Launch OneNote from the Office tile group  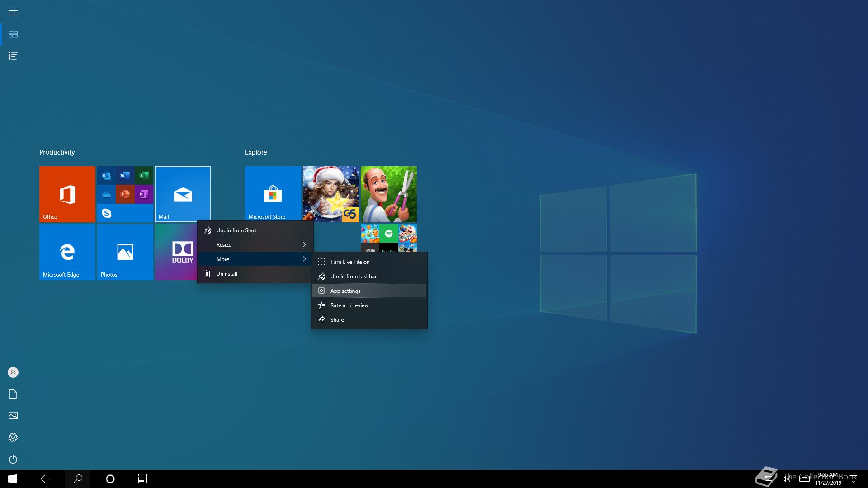point(144,194)
